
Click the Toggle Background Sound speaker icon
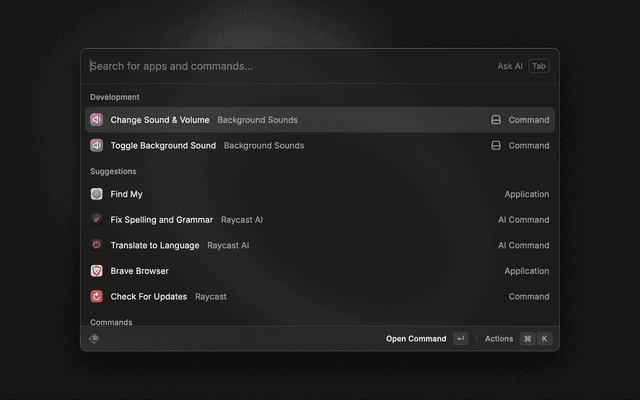(97, 145)
